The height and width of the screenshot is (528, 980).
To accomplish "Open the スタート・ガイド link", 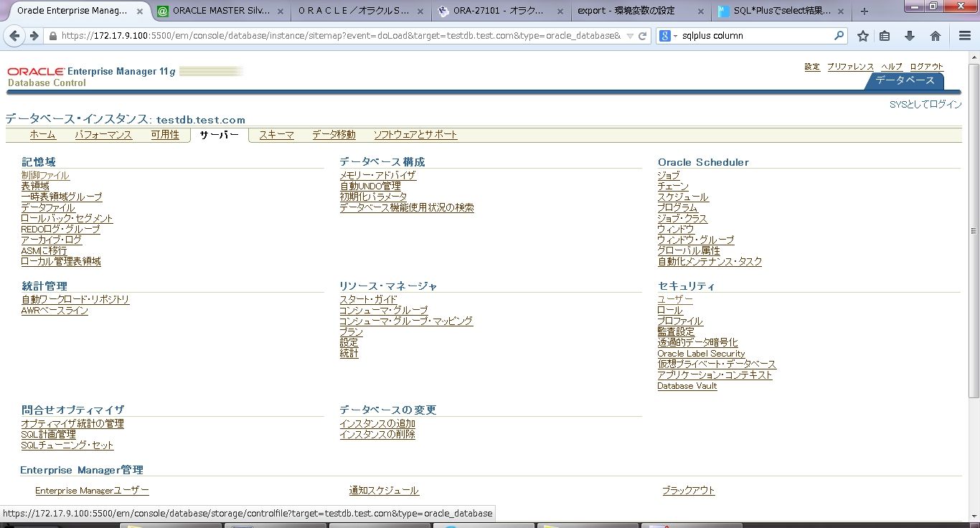I will pos(368,299).
